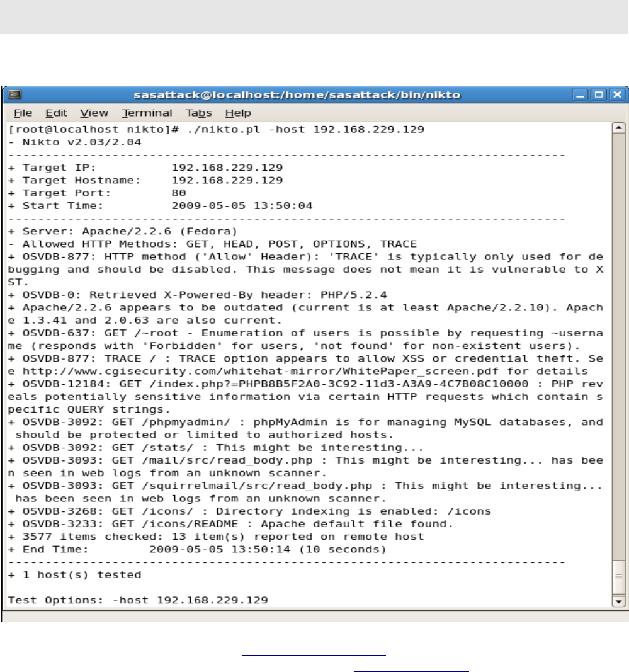Click the terminal scrollbar thumb grip

coord(619,577)
